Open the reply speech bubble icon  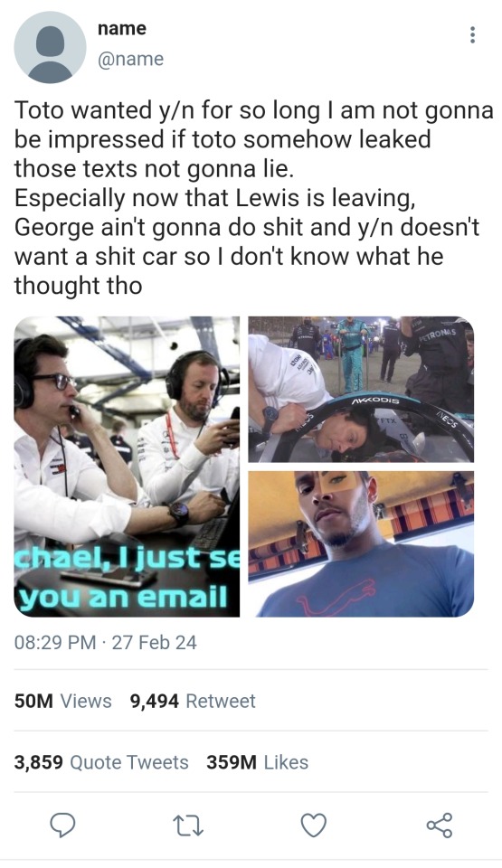pos(62,825)
